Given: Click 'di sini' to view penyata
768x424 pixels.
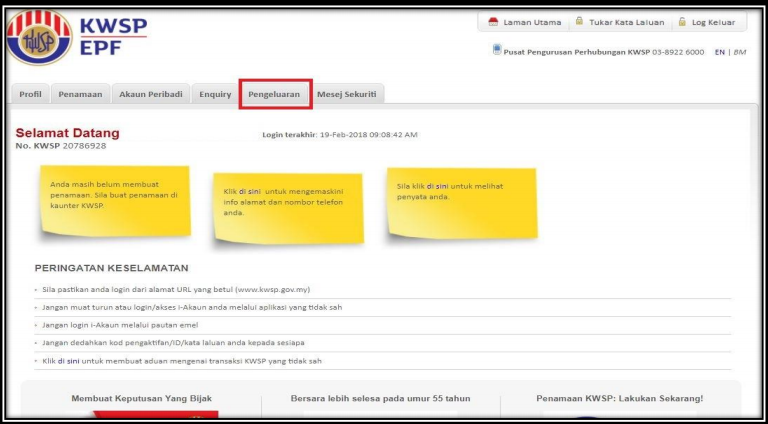Looking at the screenshot, I should (x=437, y=186).
